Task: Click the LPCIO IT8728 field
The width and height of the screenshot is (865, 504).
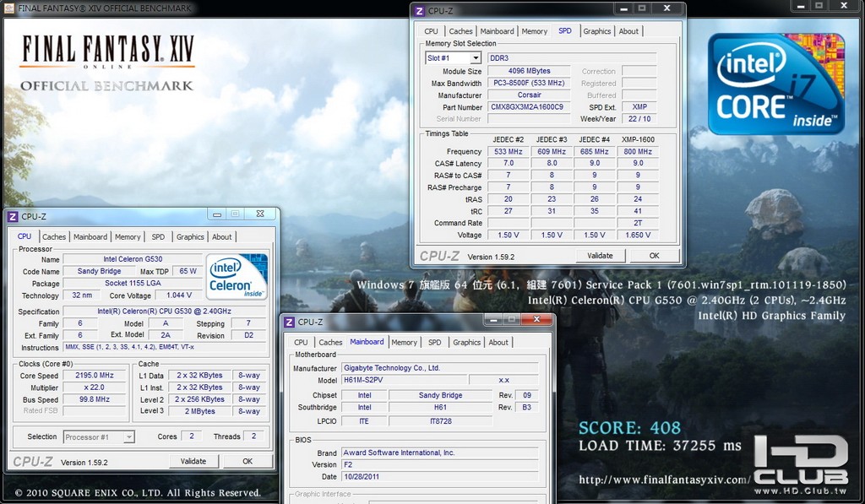Action: pyautogui.click(x=440, y=421)
